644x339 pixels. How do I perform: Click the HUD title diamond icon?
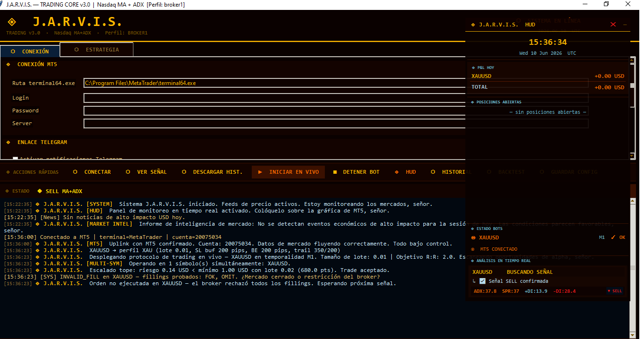coord(473,25)
